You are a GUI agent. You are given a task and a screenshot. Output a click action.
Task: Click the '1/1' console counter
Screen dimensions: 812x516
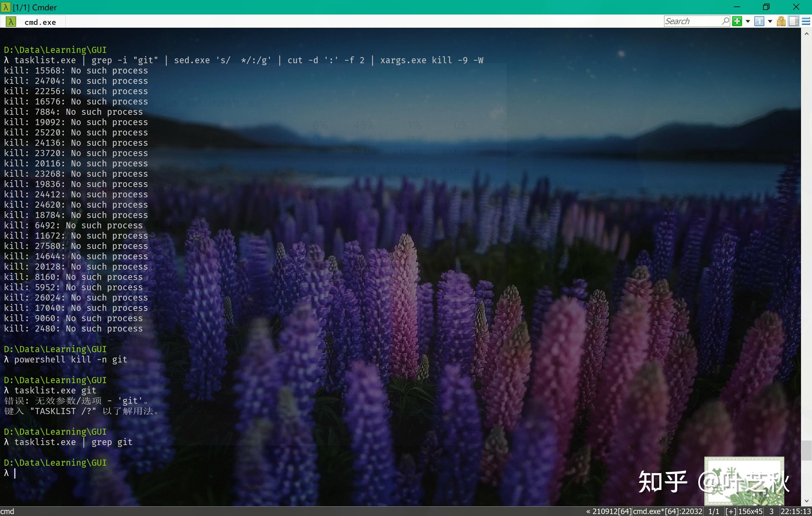click(714, 511)
